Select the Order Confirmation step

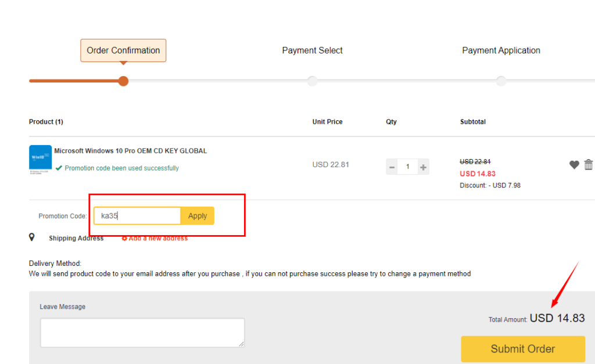point(123,51)
